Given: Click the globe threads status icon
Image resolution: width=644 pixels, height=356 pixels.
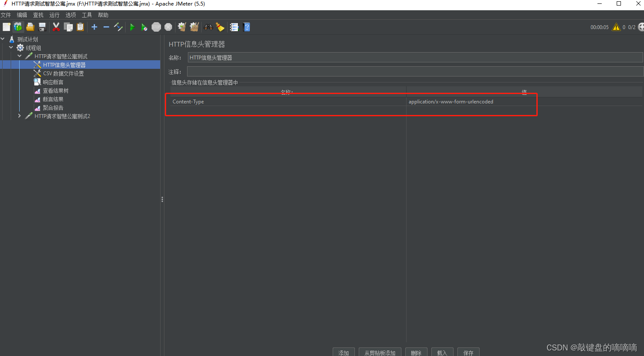Looking at the screenshot, I should click(641, 27).
